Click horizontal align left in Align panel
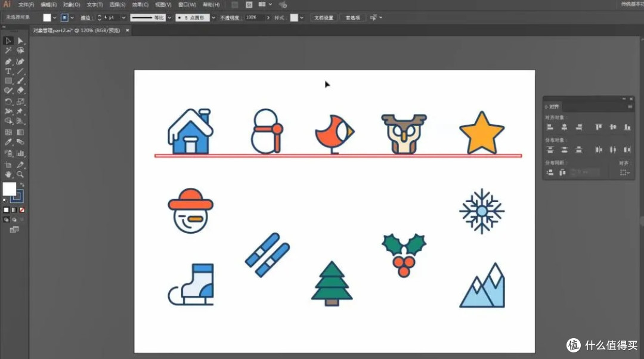 pyautogui.click(x=550, y=128)
